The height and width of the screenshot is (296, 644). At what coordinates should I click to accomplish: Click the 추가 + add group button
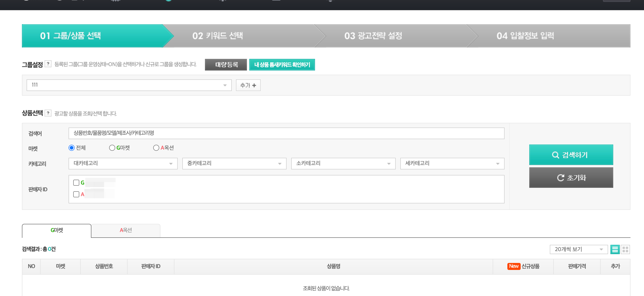point(248,85)
